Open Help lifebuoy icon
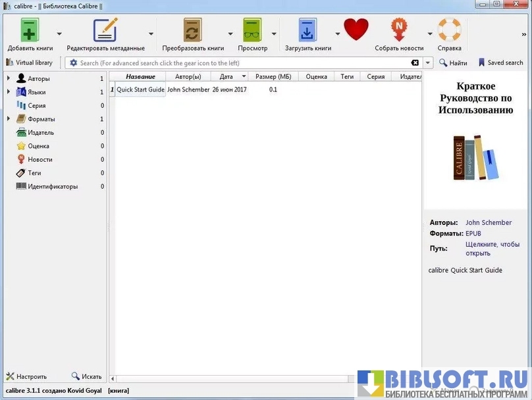This screenshot has width=532, height=400. coord(449,30)
